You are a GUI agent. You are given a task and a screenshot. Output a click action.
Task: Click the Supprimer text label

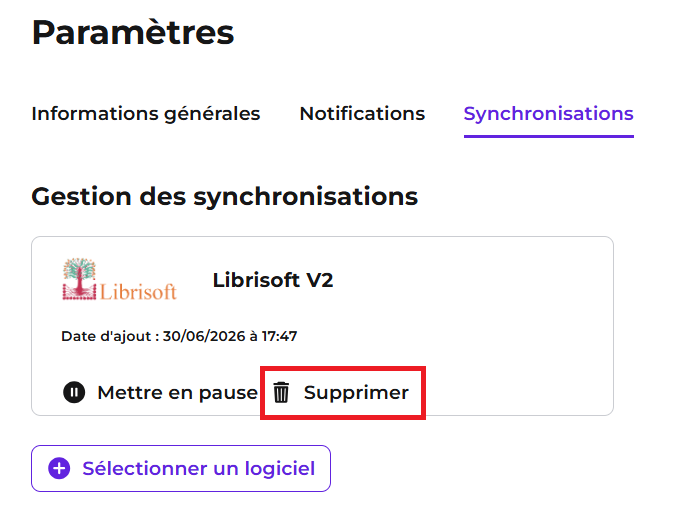(356, 393)
